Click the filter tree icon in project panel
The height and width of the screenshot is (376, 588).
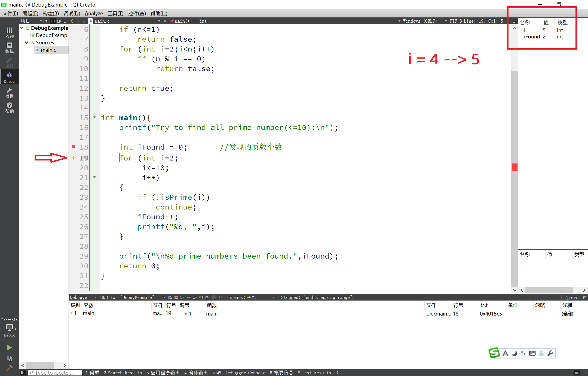(47, 21)
